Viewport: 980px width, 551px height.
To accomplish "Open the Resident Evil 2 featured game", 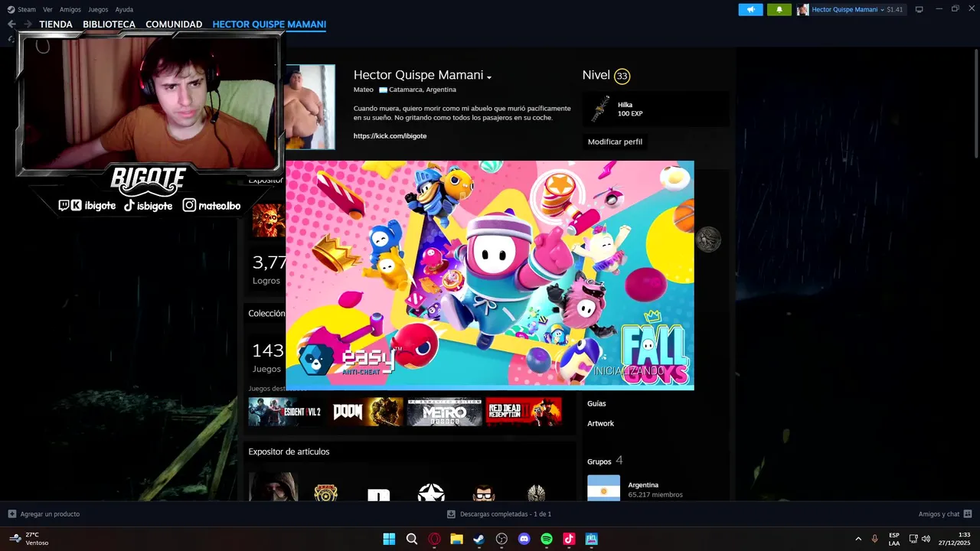I will pyautogui.click(x=285, y=412).
